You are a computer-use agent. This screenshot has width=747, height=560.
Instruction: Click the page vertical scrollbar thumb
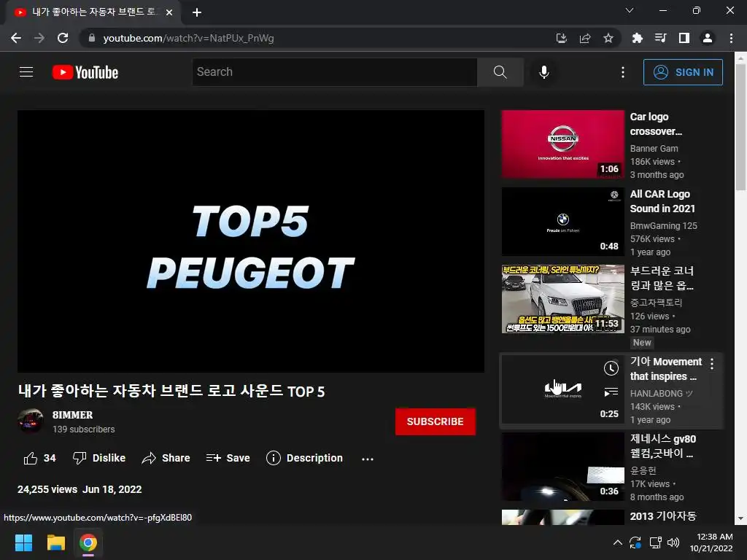pyautogui.click(x=740, y=127)
